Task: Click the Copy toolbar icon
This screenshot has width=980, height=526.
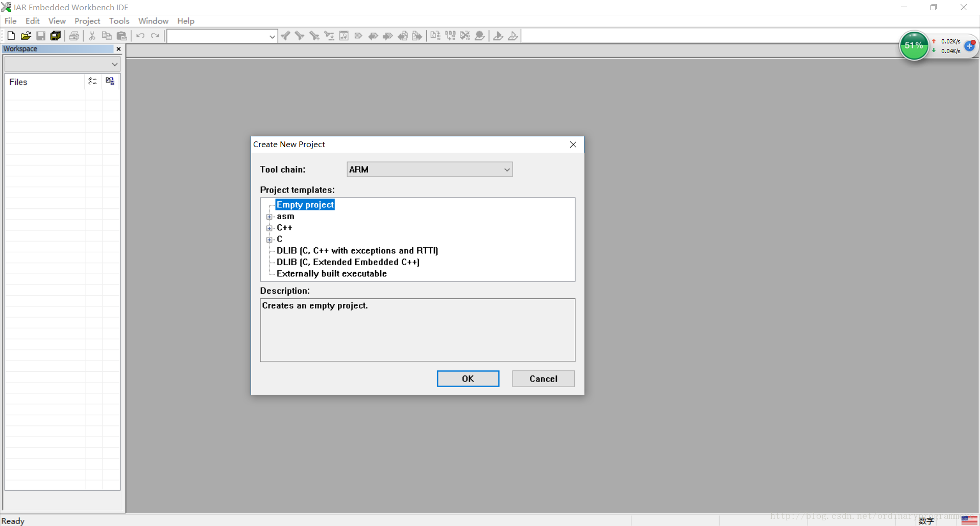Action: pos(107,36)
